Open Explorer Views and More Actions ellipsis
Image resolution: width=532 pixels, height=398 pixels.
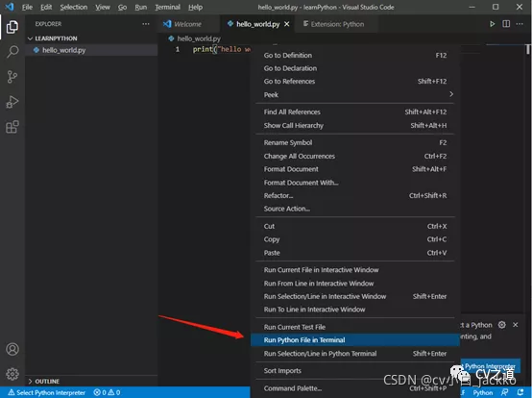146,24
